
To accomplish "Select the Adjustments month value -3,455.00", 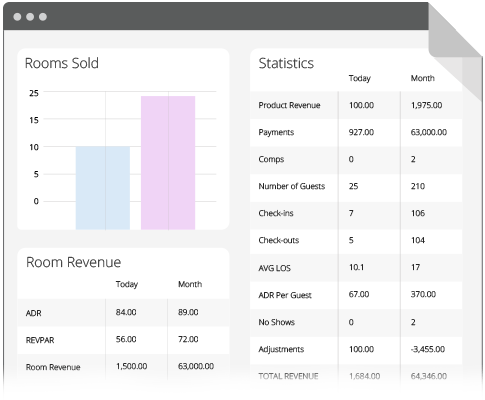I will click(428, 349).
